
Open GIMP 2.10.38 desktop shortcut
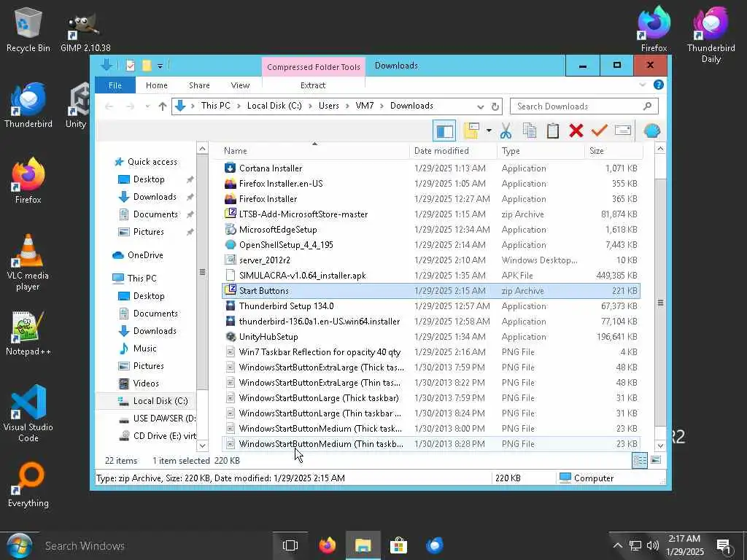pos(85,31)
